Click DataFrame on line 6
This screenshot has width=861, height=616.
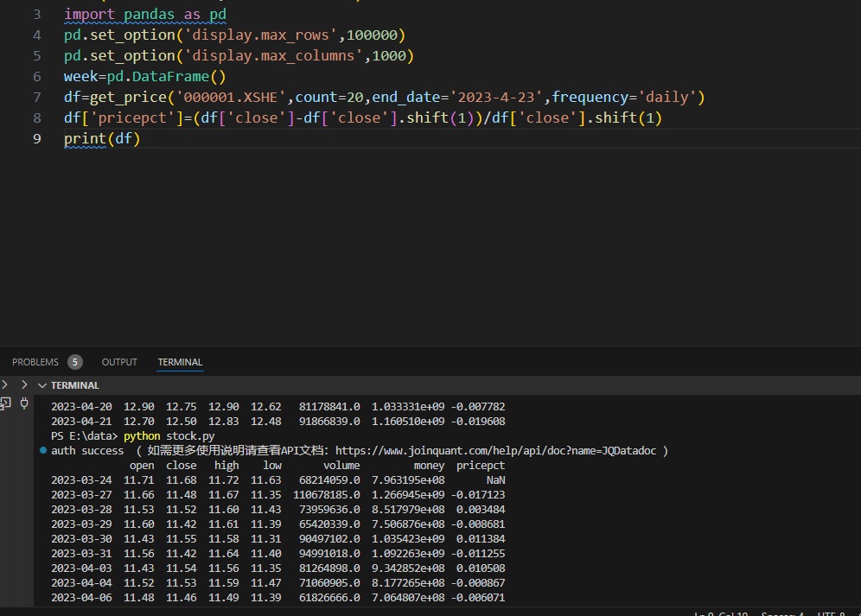coord(171,76)
